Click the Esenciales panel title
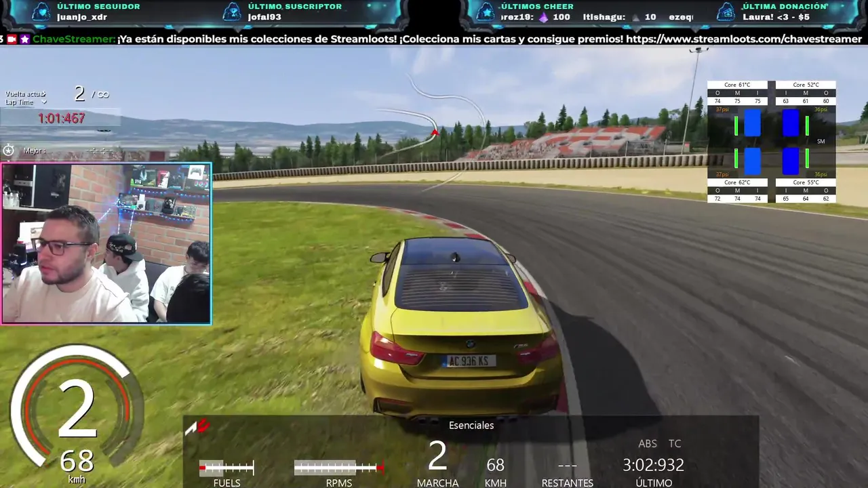Image resolution: width=868 pixels, height=488 pixels. pos(471,426)
